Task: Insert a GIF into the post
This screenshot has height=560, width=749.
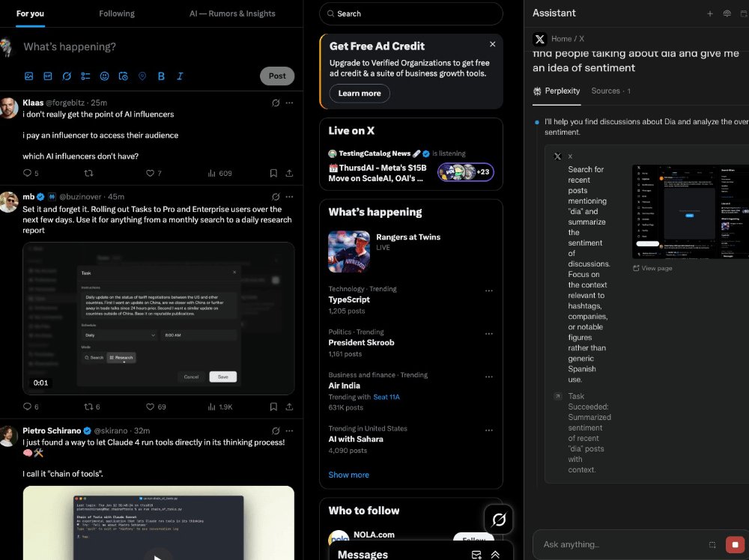Action: click(48, 76)
